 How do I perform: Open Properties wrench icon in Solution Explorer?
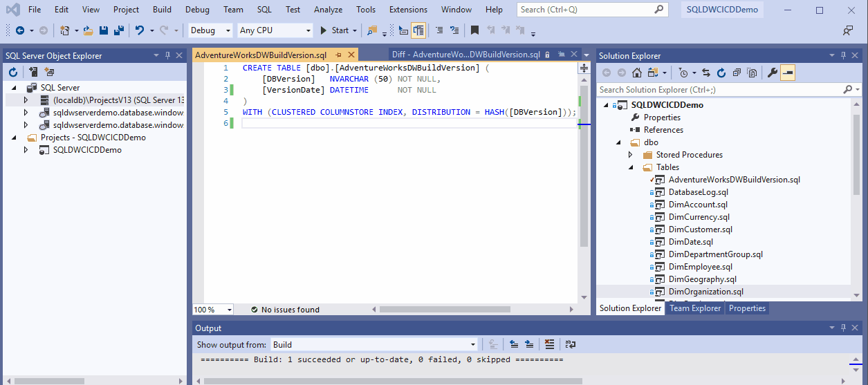pos(773,73)
